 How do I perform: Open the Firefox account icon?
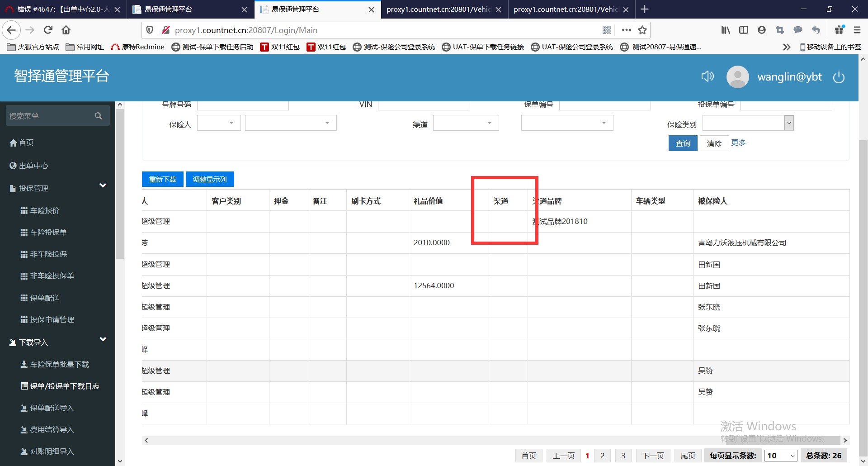click(762, 30)
